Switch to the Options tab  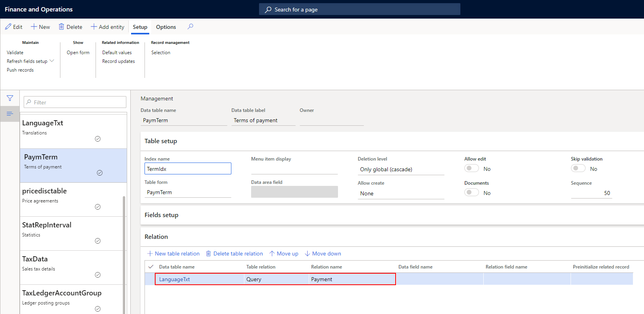pos(166,27)
